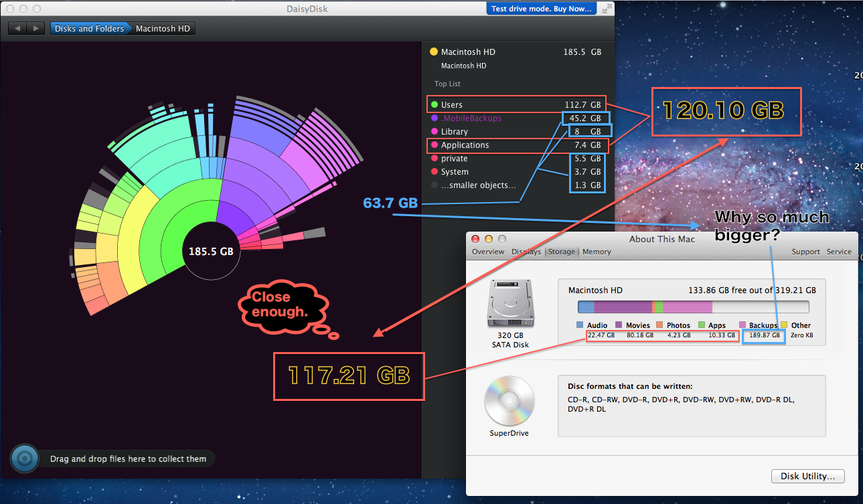Viewport: 863px width, 504px height.
Task: Click the 320 GB SATA Disk label
Action: point(510,340)
